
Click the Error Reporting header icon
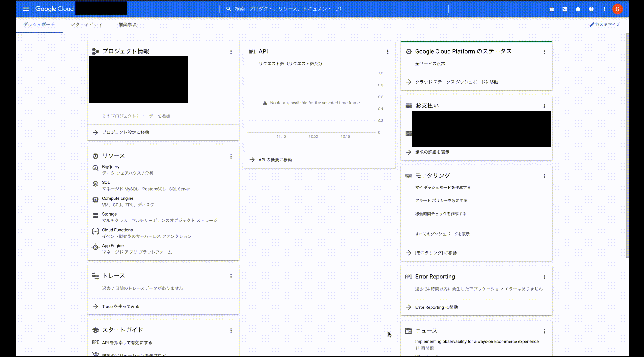pos(408,277)
